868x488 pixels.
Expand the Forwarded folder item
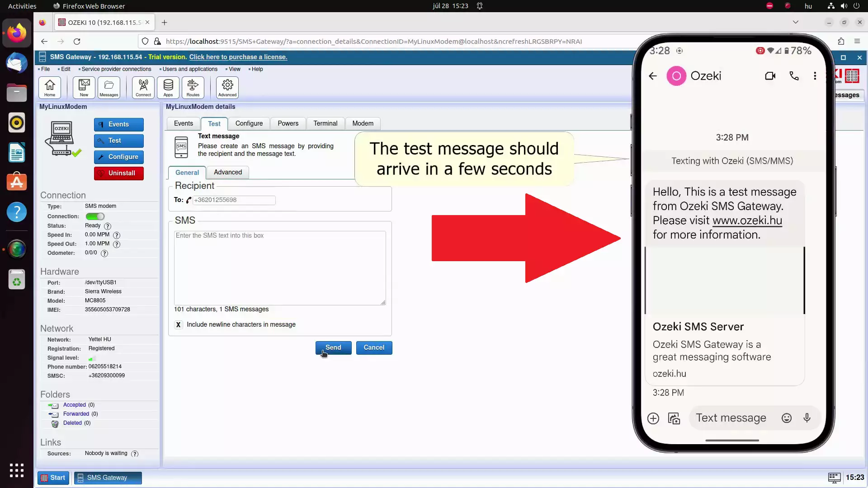[75, 413]
